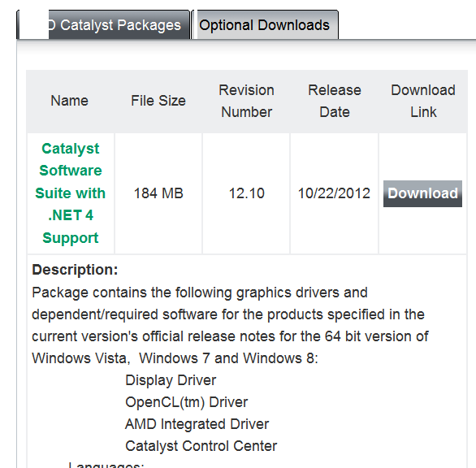Click the 12.10 revision number cell

[x=246, y=193]
